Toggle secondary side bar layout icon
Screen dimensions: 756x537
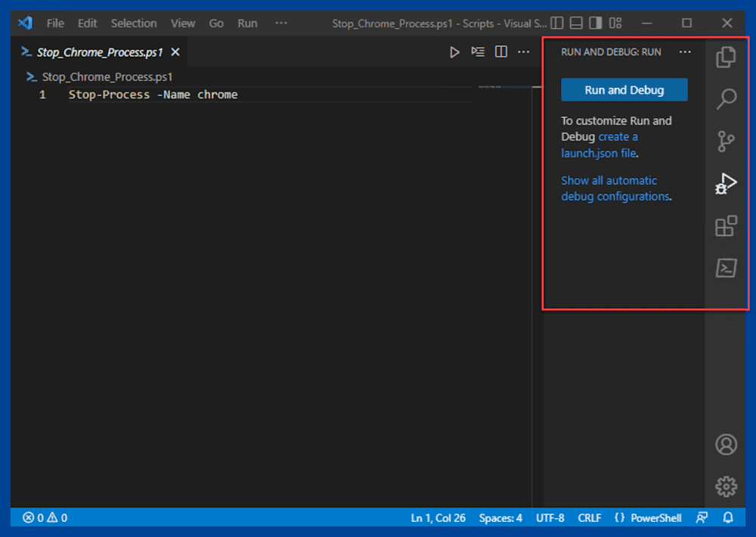pos(596,23)
